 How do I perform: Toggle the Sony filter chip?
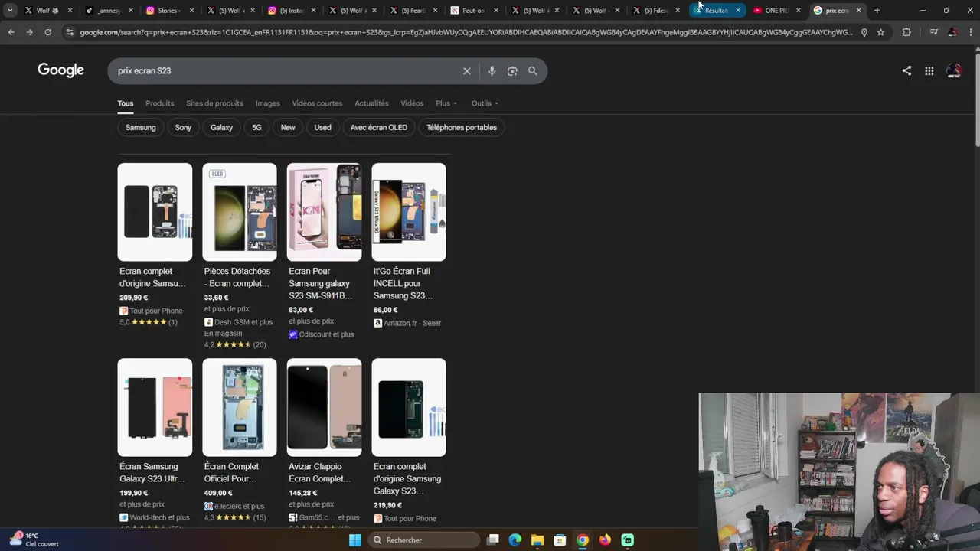coord(183,127)
